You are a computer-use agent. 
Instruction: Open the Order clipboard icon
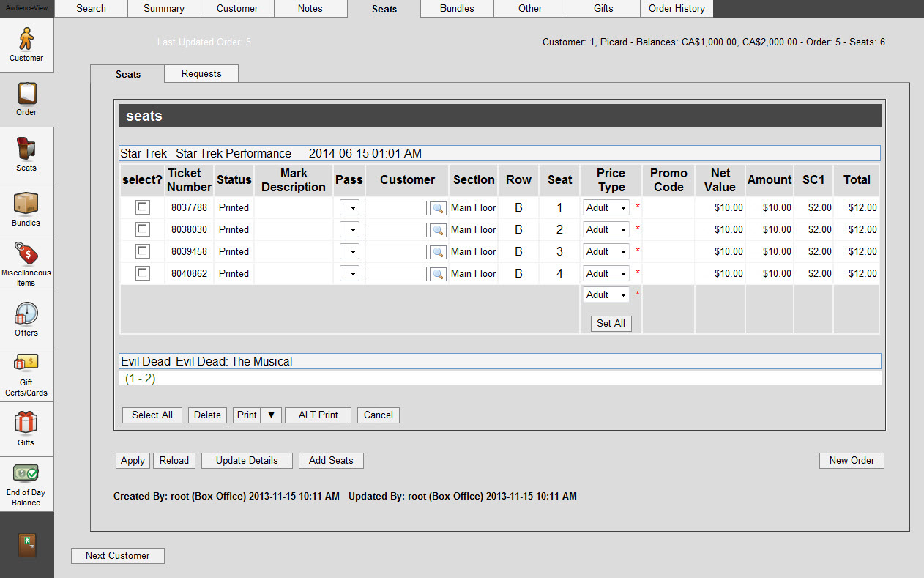(26, 99)
